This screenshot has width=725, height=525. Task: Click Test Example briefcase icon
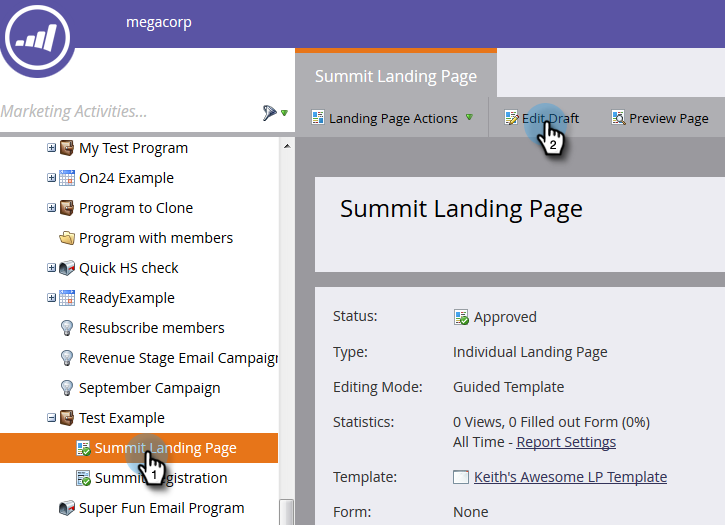67,418
